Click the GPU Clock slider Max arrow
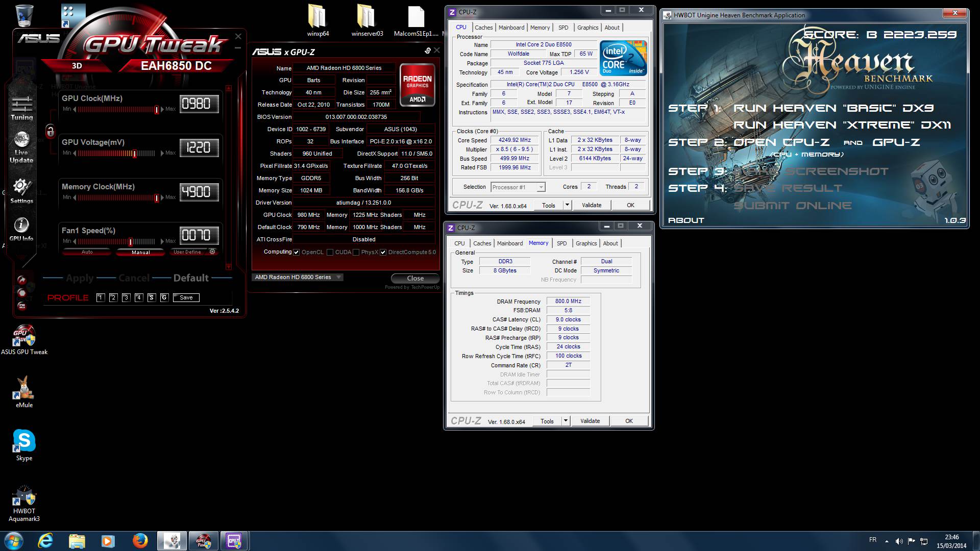This screenshot has width=980, height=551. 162,109
